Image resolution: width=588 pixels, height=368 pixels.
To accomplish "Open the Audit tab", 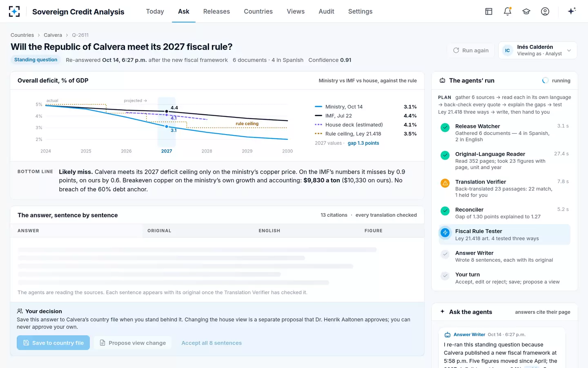I will [326, 11].
